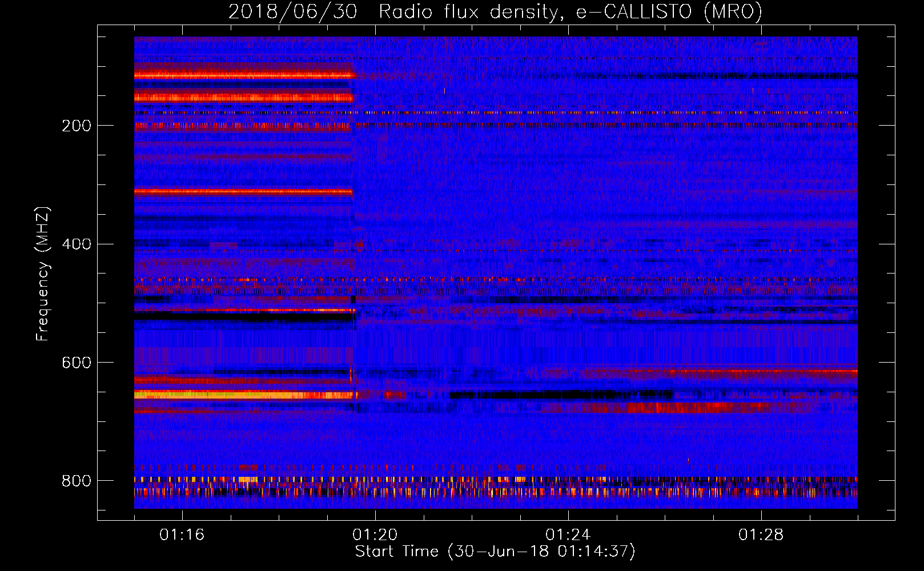
Task: Click the 'Frequency (MHZ)' axis label
Action: coord(42,274)
